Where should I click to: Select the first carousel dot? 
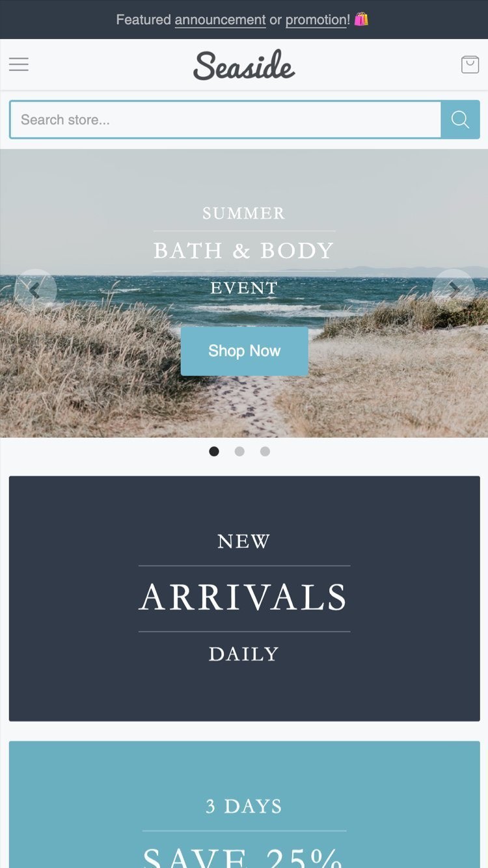pyautogui.click(x=214, y=452)
